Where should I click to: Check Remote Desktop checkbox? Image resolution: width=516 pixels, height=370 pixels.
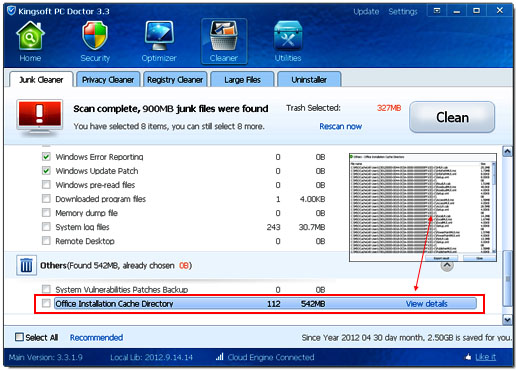click(46, 241)
